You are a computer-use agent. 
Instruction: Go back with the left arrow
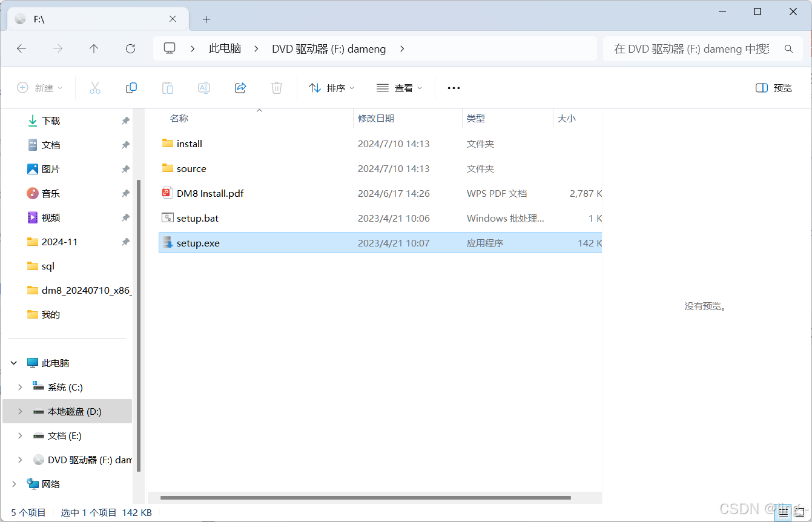click(x=21, y=48)
